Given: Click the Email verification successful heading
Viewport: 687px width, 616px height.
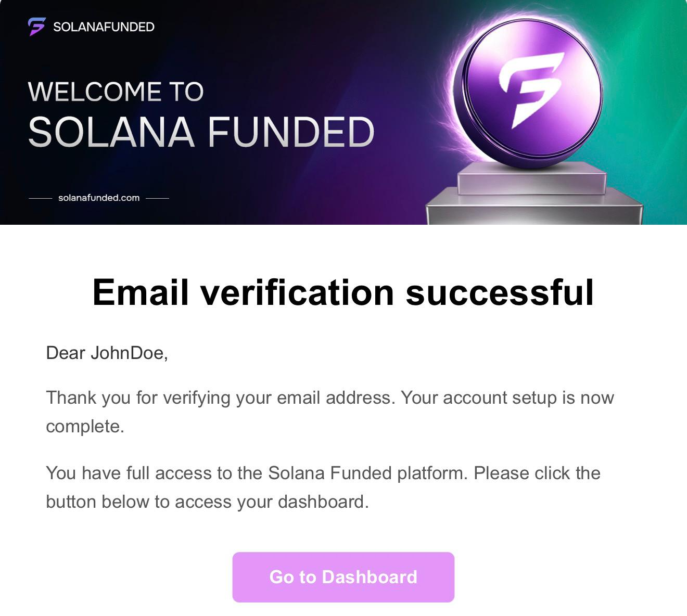Looking at the screenshot, I should 343,292.
